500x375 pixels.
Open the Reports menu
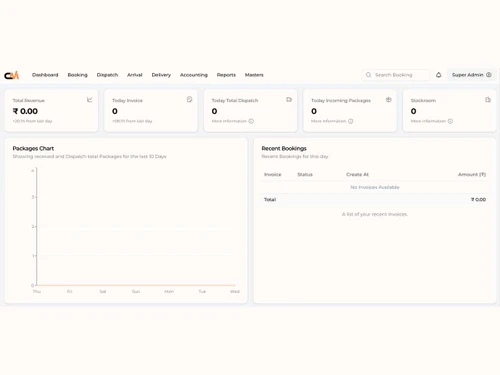pos(226,75)
